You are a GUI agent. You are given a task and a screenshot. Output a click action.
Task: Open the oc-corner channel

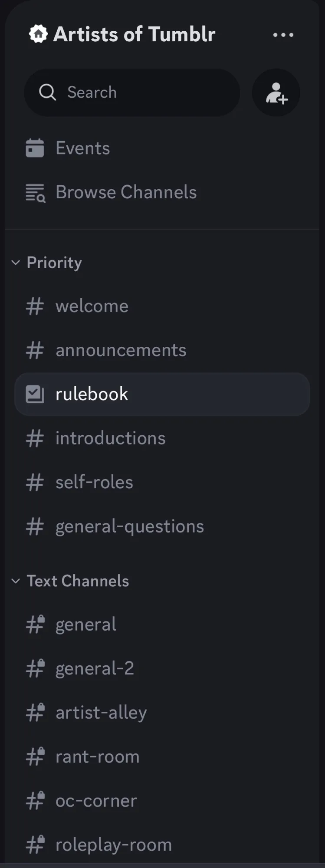tap(162, 801)
